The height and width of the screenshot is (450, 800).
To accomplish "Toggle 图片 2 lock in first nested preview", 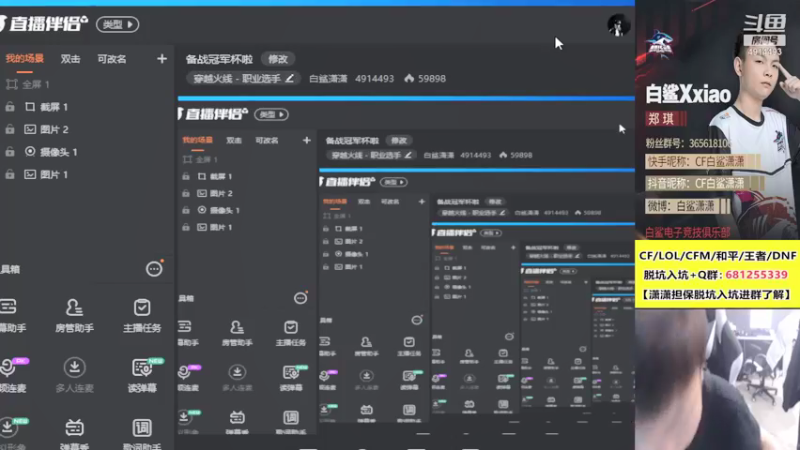I will click(186, 193).
